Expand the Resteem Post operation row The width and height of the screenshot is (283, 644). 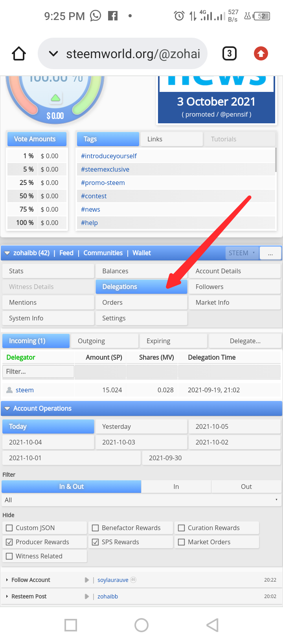[7, 596]
